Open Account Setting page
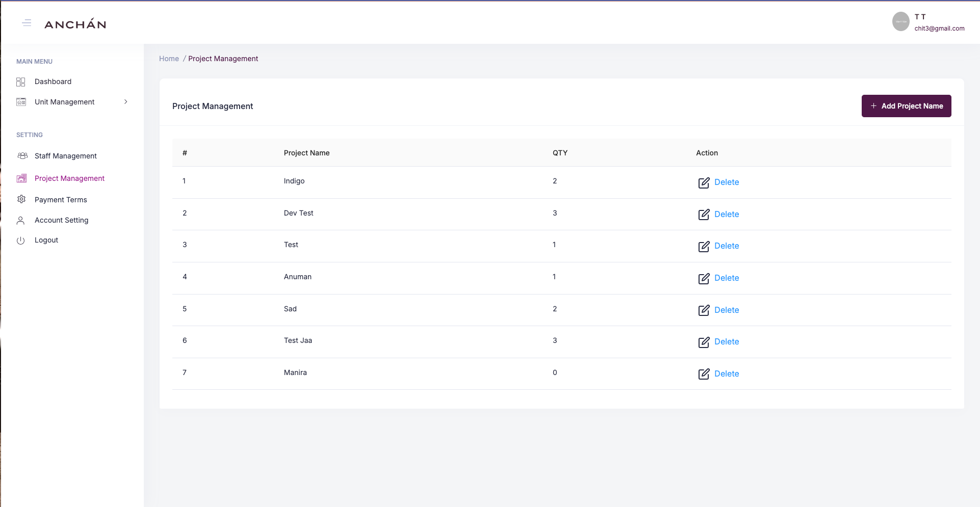The width and height of the screenshot is (980, 507). (x=62, y=220)
